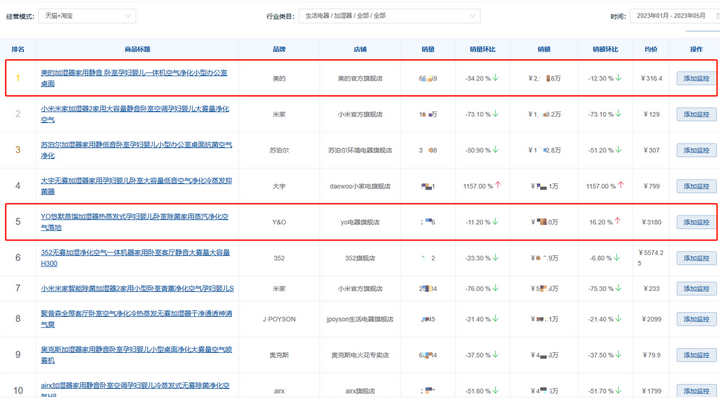This screenshot has height=402, width=720.
Task: Click 添加监控 for the rank 2 米家 row
Action: [x=696, y=114]
